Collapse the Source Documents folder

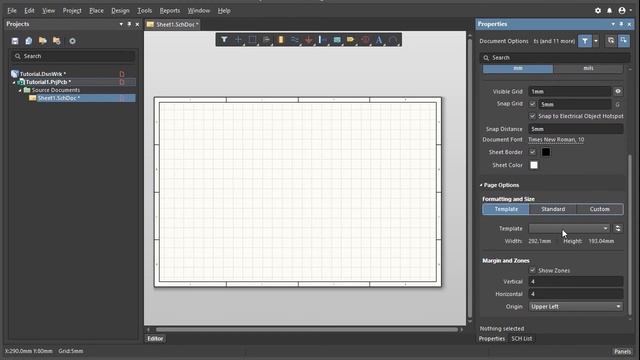pos(20,90)
